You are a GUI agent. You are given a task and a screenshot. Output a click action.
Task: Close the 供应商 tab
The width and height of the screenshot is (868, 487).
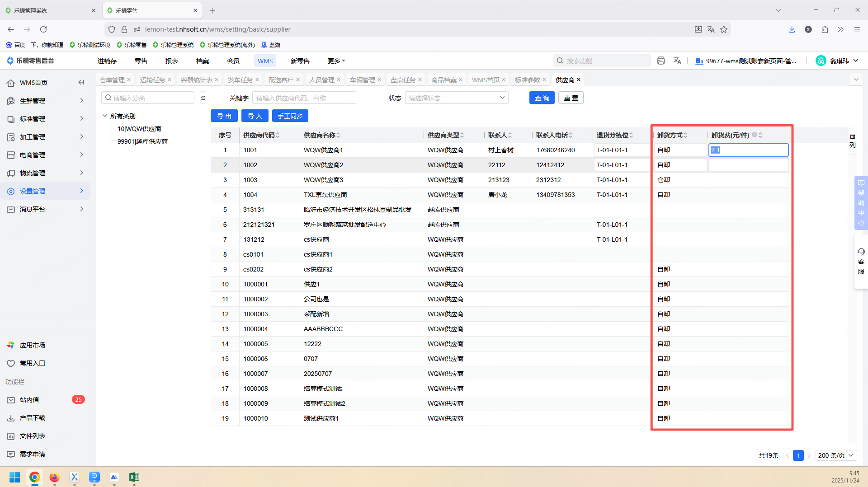[579, 80]
